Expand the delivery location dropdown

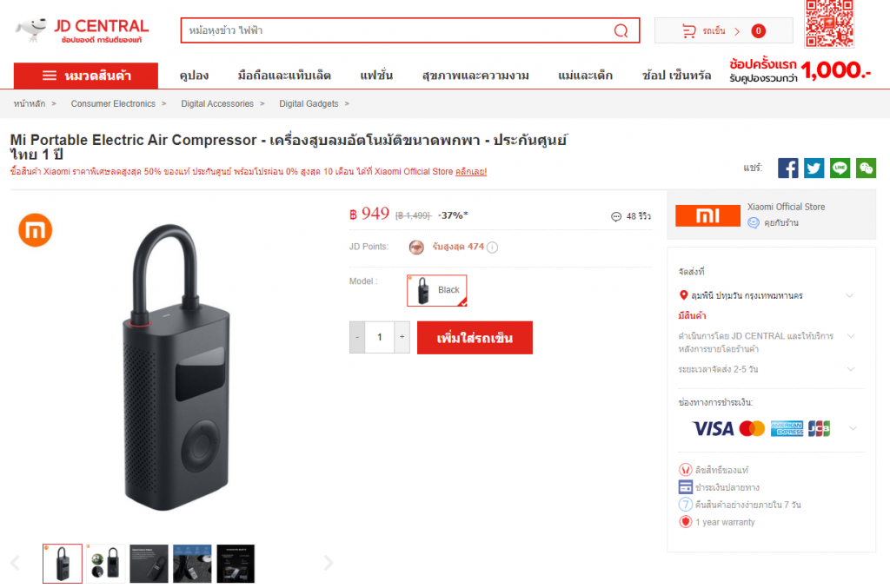click(x=850, y=295)
